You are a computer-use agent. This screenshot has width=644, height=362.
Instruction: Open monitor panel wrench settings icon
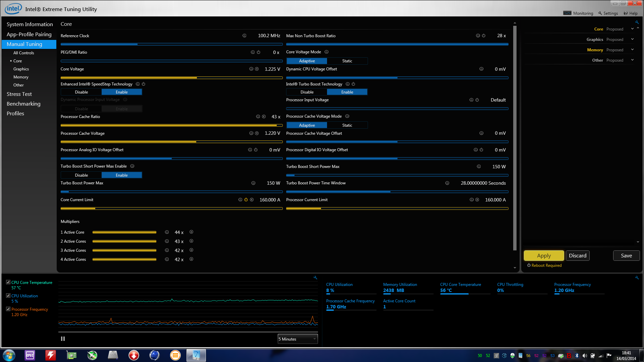pos(637,278)
